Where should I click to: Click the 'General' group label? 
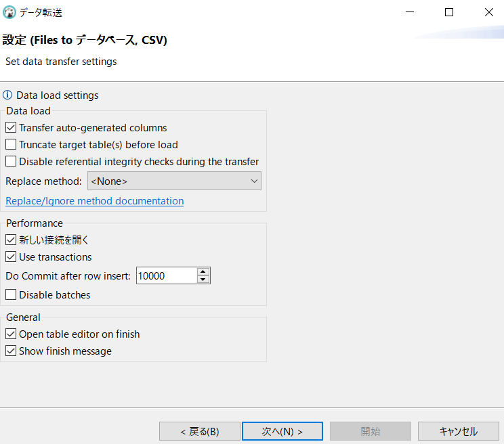pos(23,317)
